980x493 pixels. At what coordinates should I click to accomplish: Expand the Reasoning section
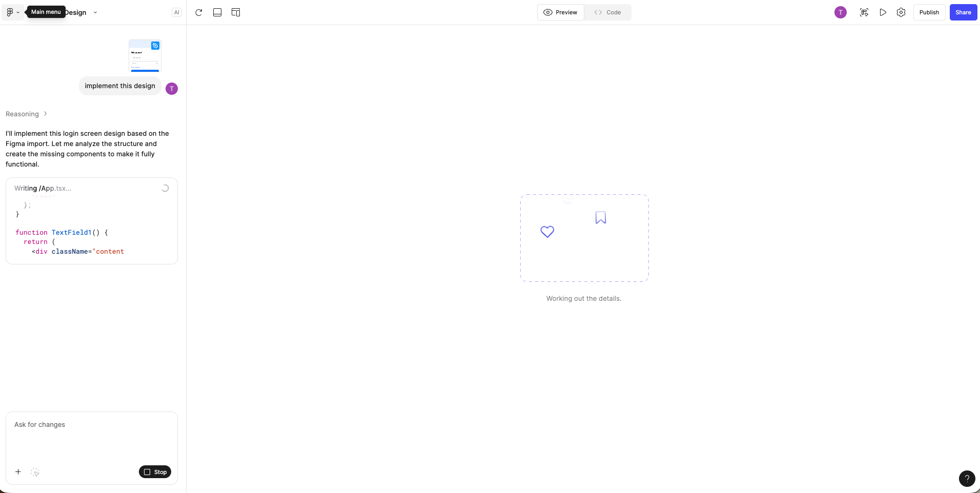pyautogui.click(x=26, y=114)
